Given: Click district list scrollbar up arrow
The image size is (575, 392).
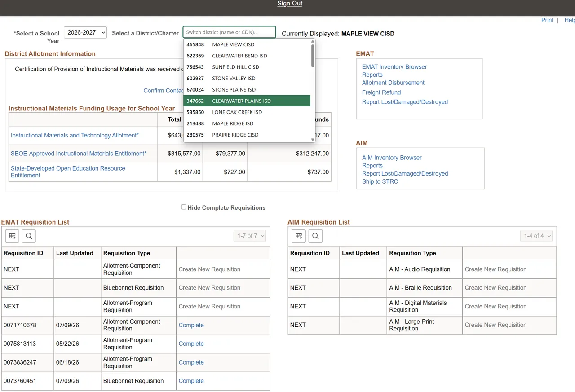Looking at the screenshot, I should (x=313, y=42).
